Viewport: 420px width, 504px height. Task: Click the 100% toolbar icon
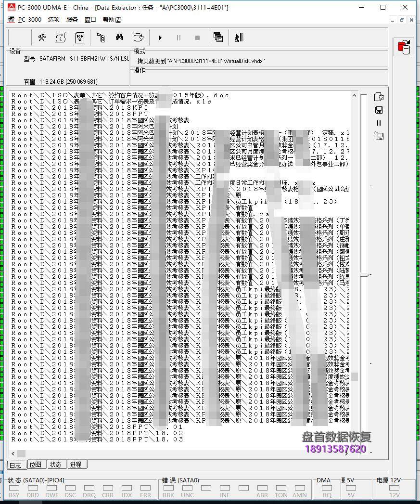tap(79, 38)
